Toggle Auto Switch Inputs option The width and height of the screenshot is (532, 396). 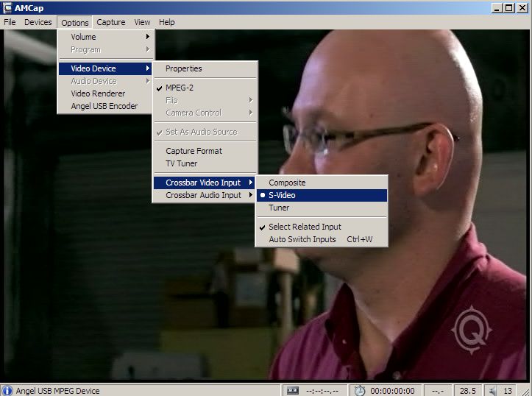(322, 239)
